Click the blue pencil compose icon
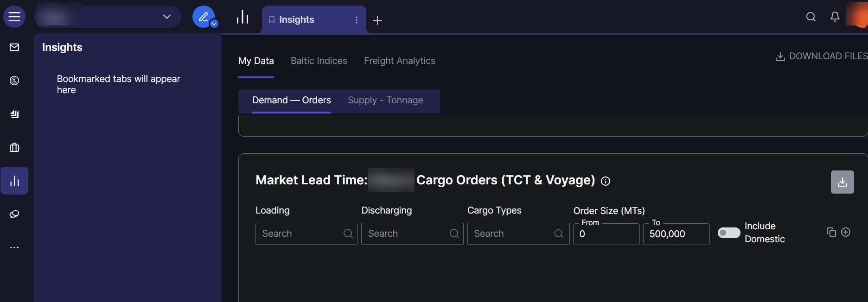868x302 pixels. point(204,17)
